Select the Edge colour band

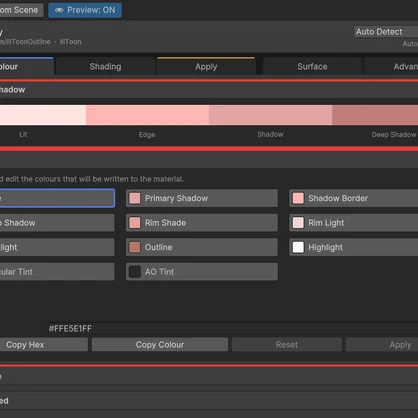coord(147,115)
